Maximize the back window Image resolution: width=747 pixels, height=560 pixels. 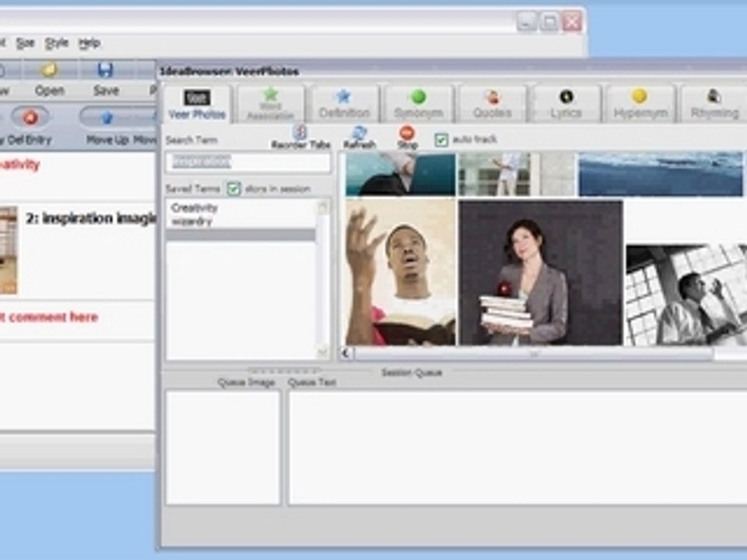pyautogui.click(x=549, y=22)
